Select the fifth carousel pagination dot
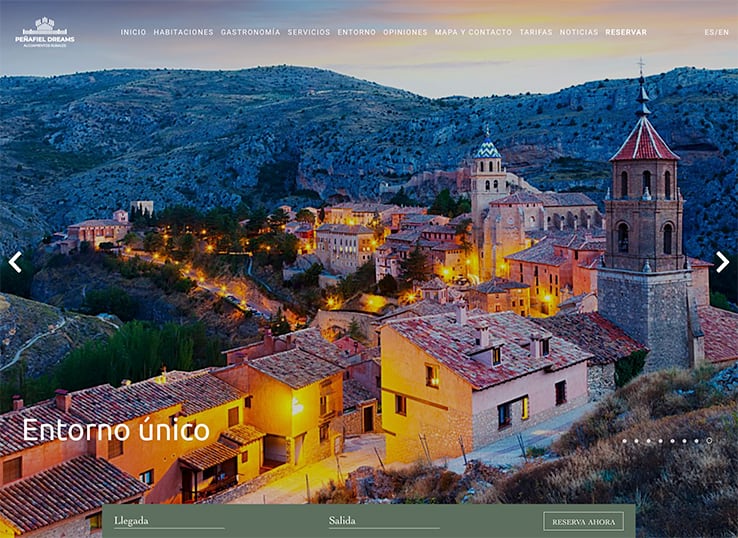738x538 pixels. click(673, 441)
